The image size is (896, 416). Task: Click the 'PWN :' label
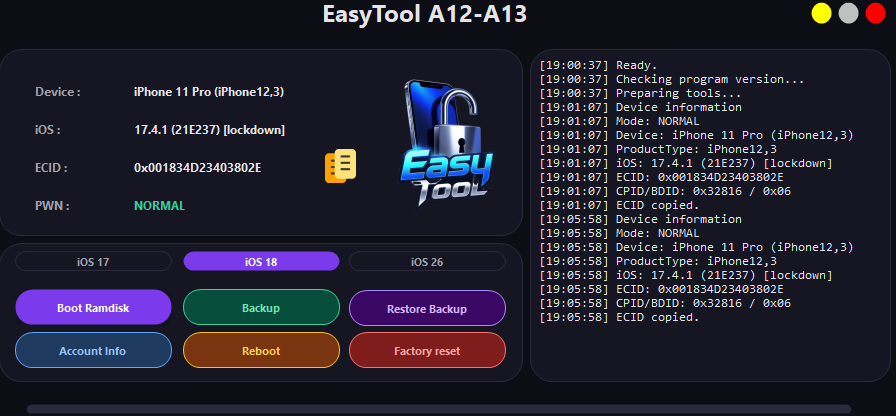52,206
